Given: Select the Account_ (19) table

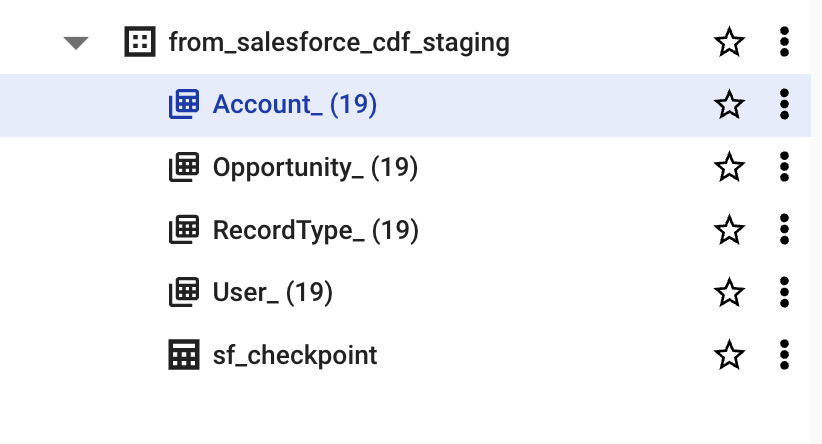Looking at the screenshot, I should tap(294, 104).
